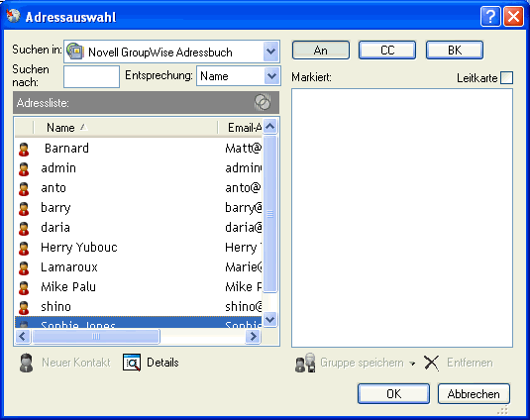530x420 pixels.
Task: Select the Herry Yubouc name entry
Action: tap(79, 248)
